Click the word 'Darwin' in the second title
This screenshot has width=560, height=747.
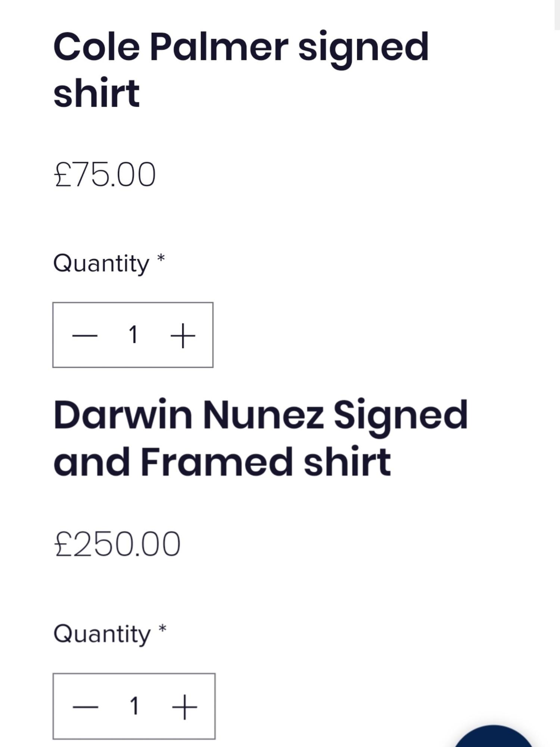click(123, 415)
